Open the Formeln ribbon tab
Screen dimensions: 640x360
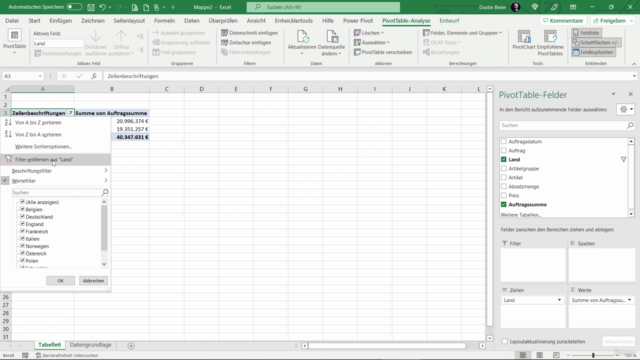(164, 20)
